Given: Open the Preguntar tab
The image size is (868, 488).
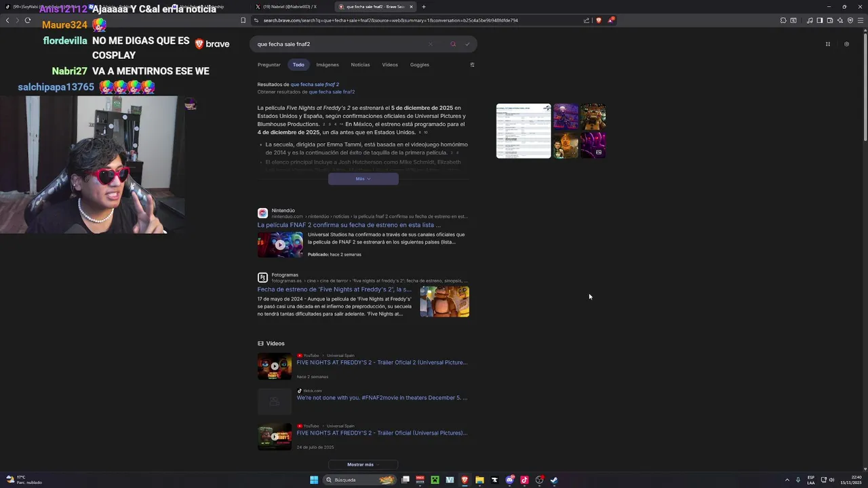Looking at the screenshot, I should point(269,65).
